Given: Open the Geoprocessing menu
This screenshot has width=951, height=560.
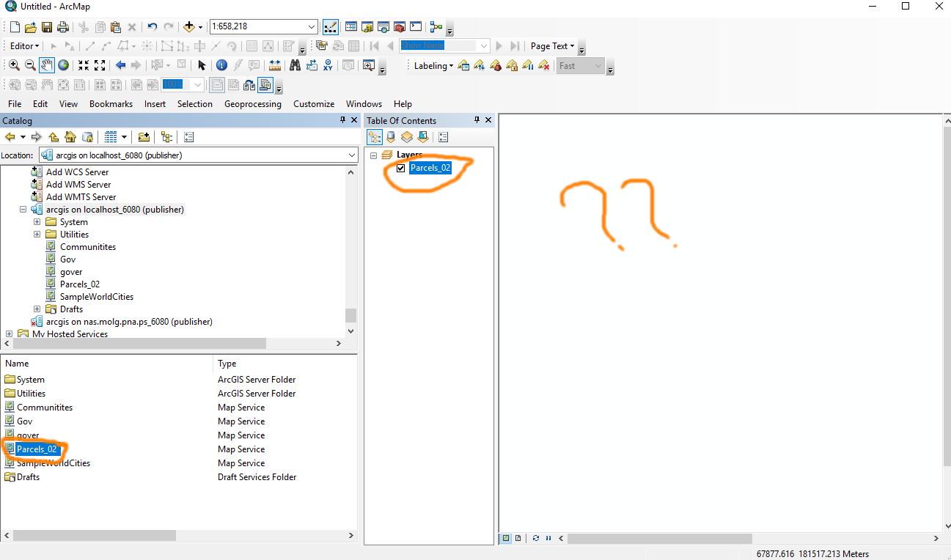Looking at the screenshot, I should pyautogui.click(x=253, y=104).
